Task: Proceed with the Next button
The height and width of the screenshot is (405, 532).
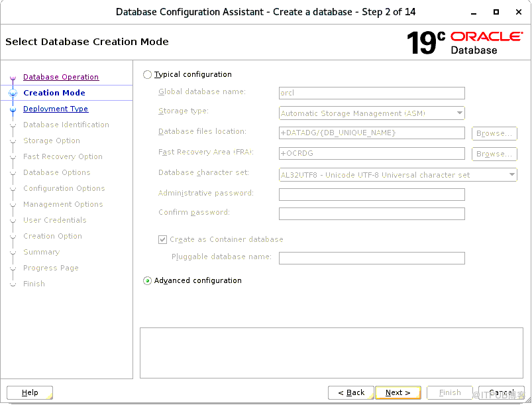Action: click(x=398, y=393)
